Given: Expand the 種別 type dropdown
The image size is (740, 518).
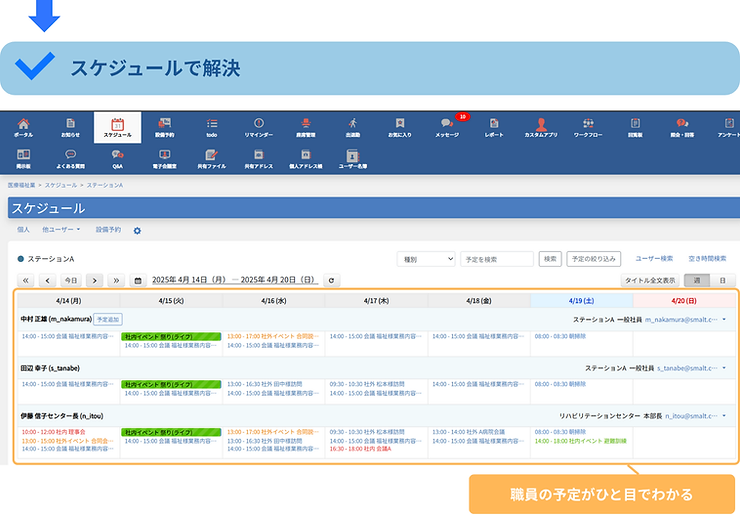Looking at the screenshot, I should pyautogui.click(x=426, y=258).
